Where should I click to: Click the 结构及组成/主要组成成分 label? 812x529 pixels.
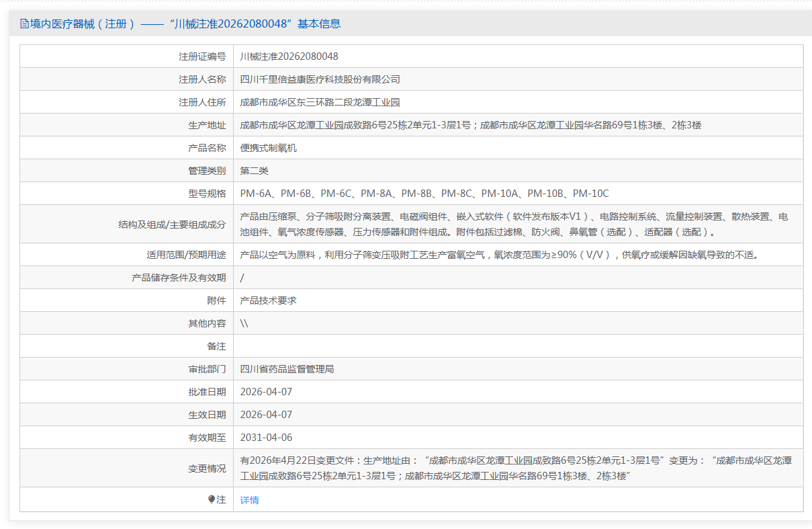(172, 225)
